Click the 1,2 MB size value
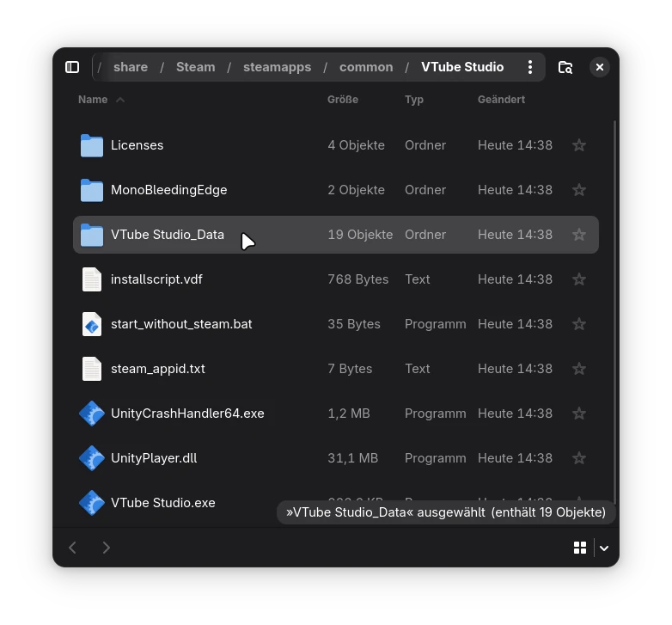The image size is (672, 625). [x=348, y=414]
